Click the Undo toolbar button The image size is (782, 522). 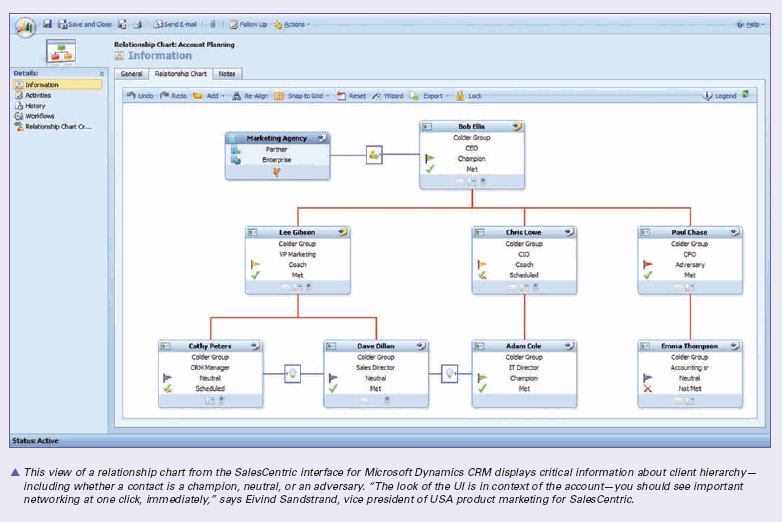click(x=139, y=96)
